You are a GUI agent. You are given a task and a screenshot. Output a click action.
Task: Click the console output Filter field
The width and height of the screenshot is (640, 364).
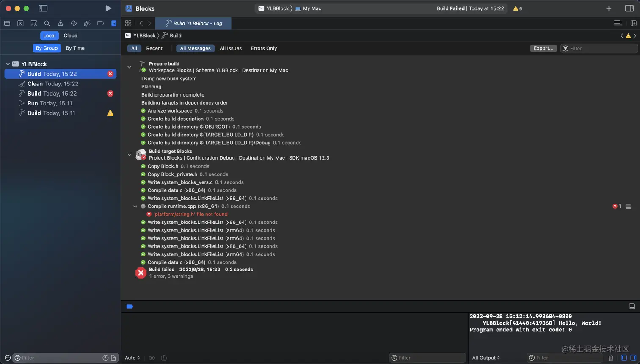pos(565,358)
